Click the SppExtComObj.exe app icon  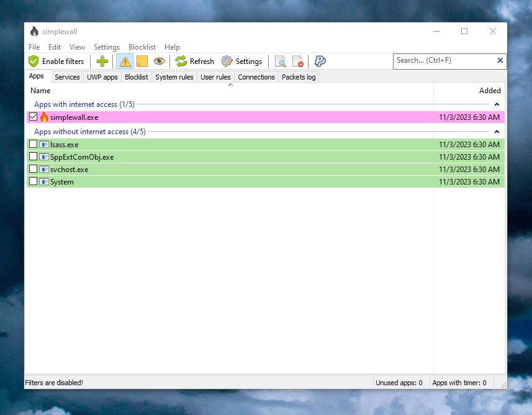click(x=44, y=157)
